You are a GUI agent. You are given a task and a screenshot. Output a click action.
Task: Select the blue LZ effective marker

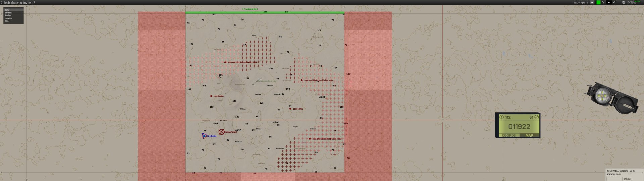pyautogui.click(x=204, y=136)
